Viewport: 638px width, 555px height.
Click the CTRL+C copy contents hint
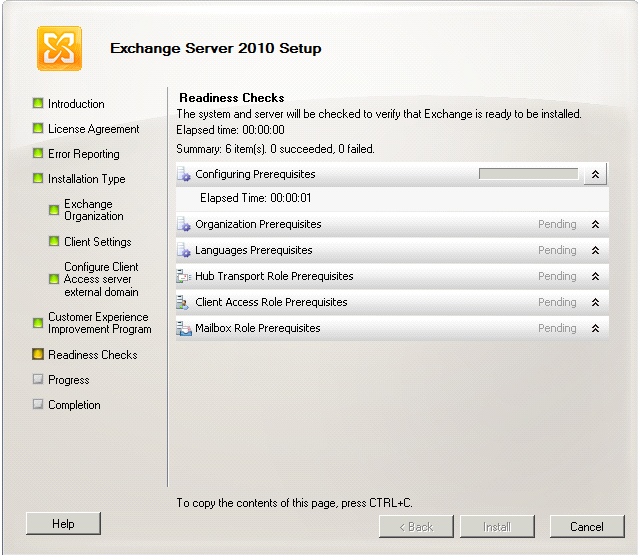[295, 503]
